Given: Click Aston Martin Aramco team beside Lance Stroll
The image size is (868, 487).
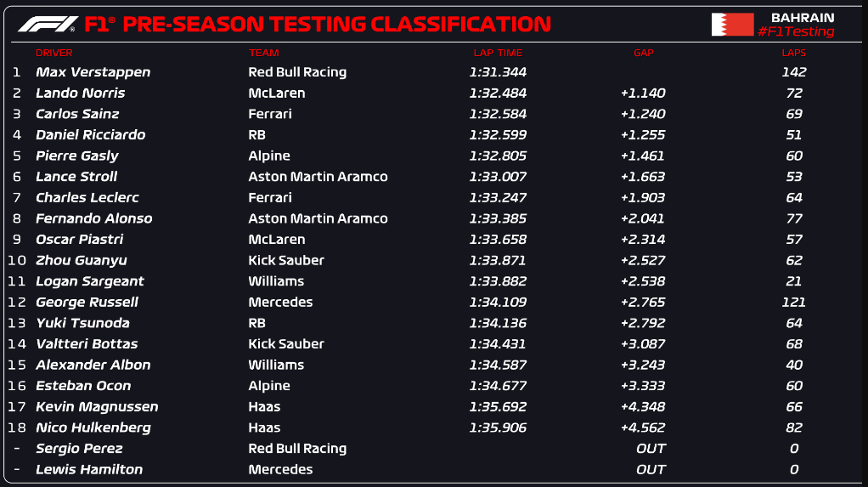Looking at the screenshot, I should 318,177.
